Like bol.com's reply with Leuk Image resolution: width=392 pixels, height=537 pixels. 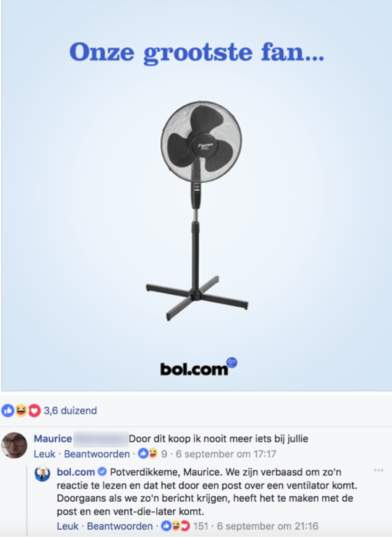point(67,526)
